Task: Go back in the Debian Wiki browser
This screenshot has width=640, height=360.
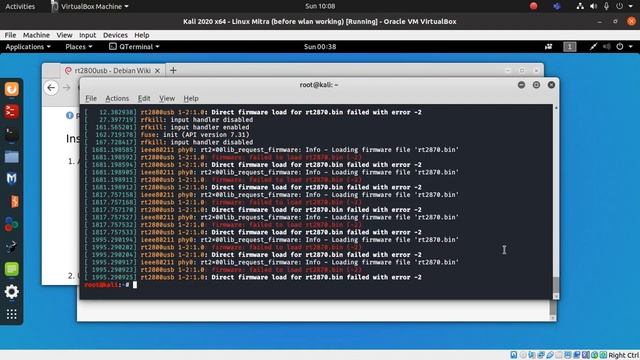Action: [51, 87]
